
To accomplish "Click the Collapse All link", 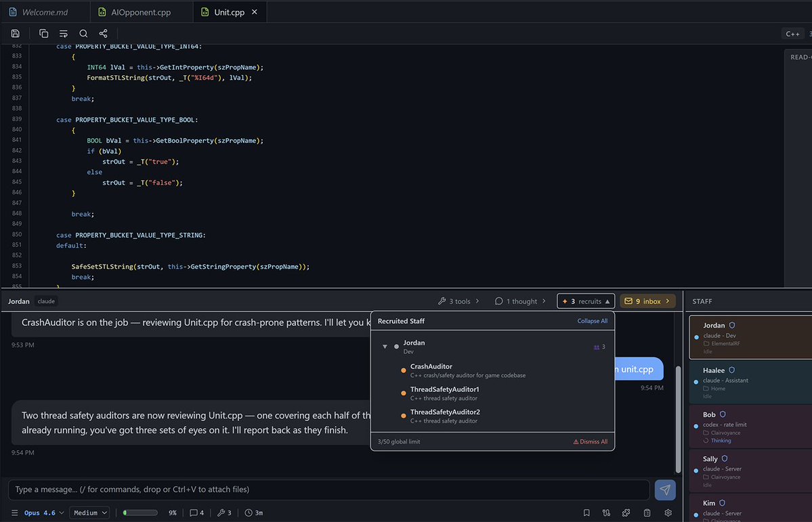I will click(593, 321).
